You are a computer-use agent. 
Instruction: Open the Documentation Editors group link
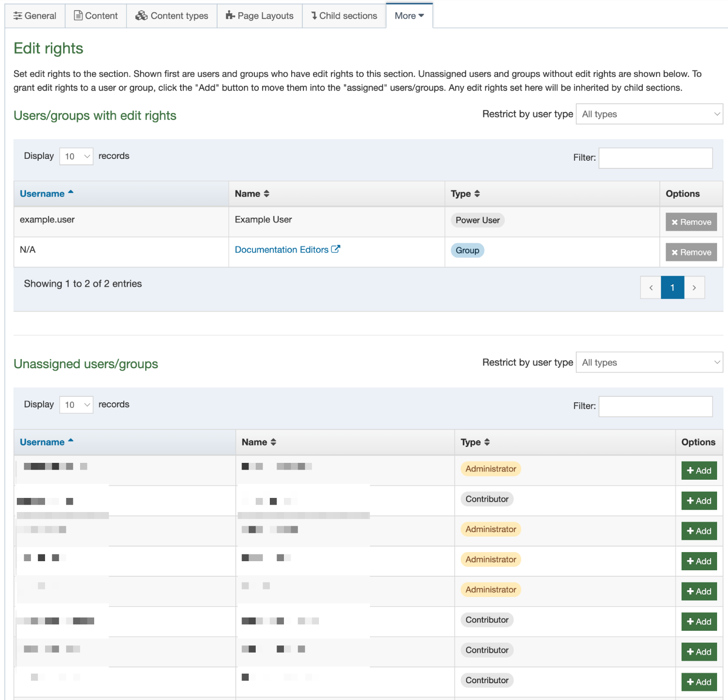coord(281,249)
